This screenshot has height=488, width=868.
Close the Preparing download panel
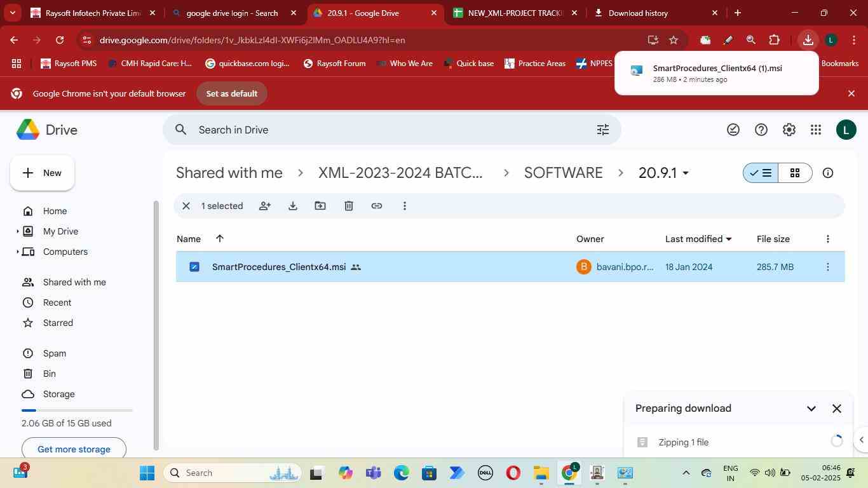tap(837, 409)
